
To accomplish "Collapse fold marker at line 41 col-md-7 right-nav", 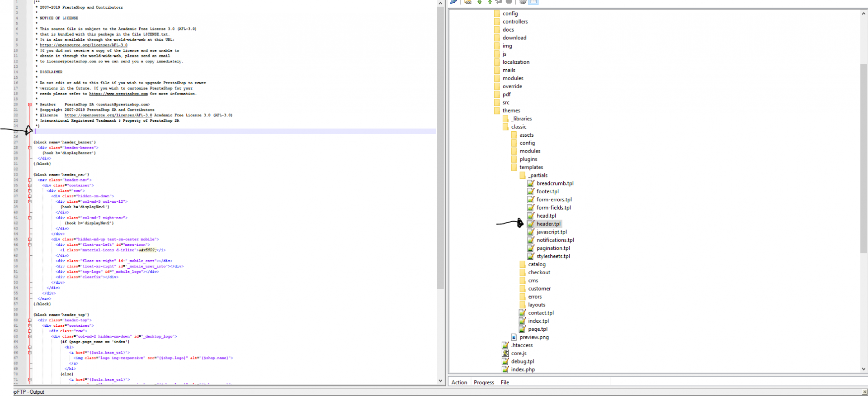I will [x=30, y=218].
